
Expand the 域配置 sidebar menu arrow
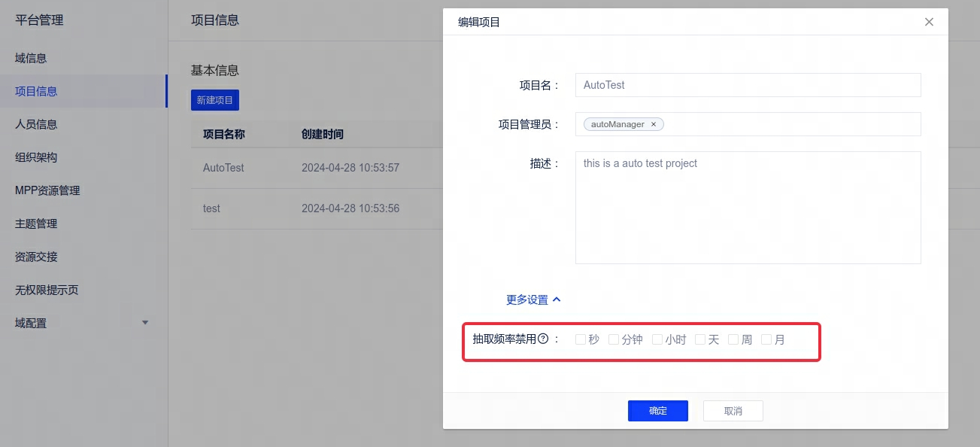(145, 323)
